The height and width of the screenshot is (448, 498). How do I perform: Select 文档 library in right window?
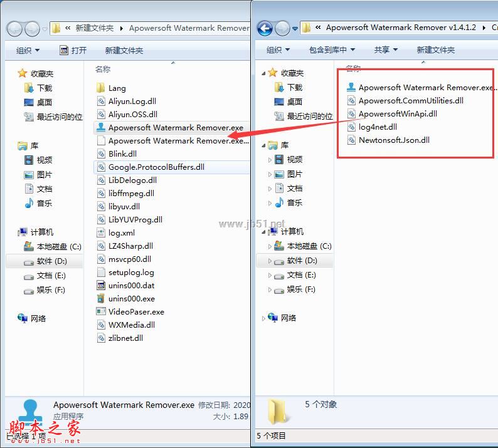(x=289, y=189)
